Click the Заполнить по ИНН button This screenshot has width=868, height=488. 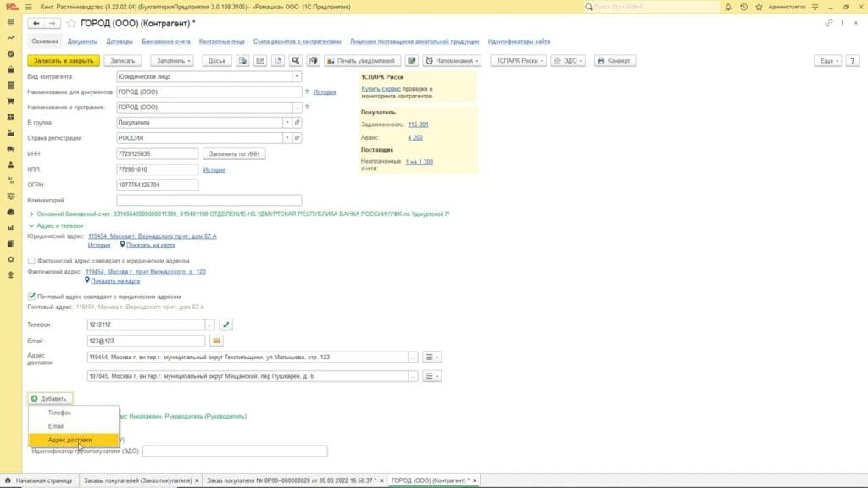point(235,153)
